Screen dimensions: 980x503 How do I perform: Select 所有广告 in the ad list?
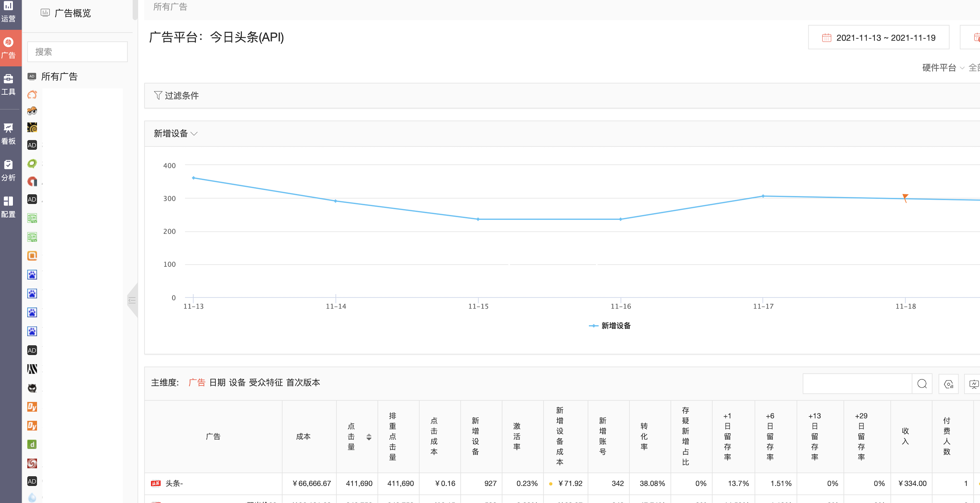(59, 76)
